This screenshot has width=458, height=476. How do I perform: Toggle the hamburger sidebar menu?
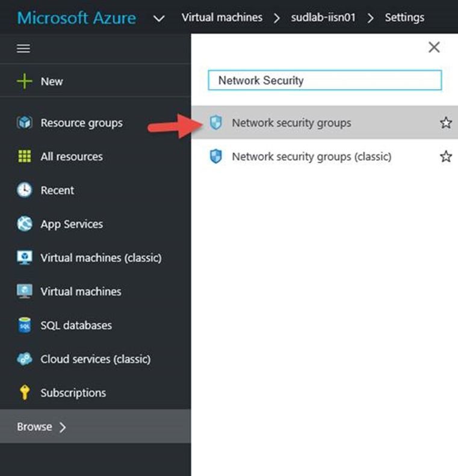click(x=23, y=49)
